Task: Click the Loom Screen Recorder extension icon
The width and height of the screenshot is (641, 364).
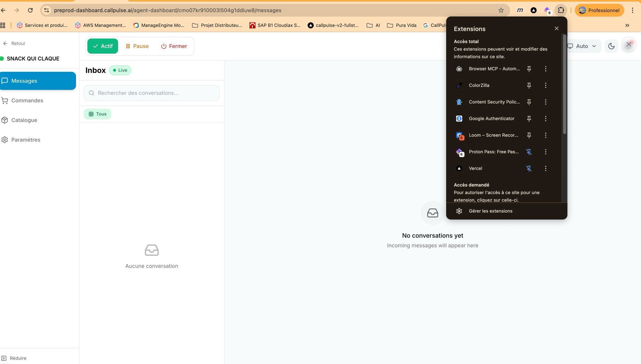Action: [459, 135]
